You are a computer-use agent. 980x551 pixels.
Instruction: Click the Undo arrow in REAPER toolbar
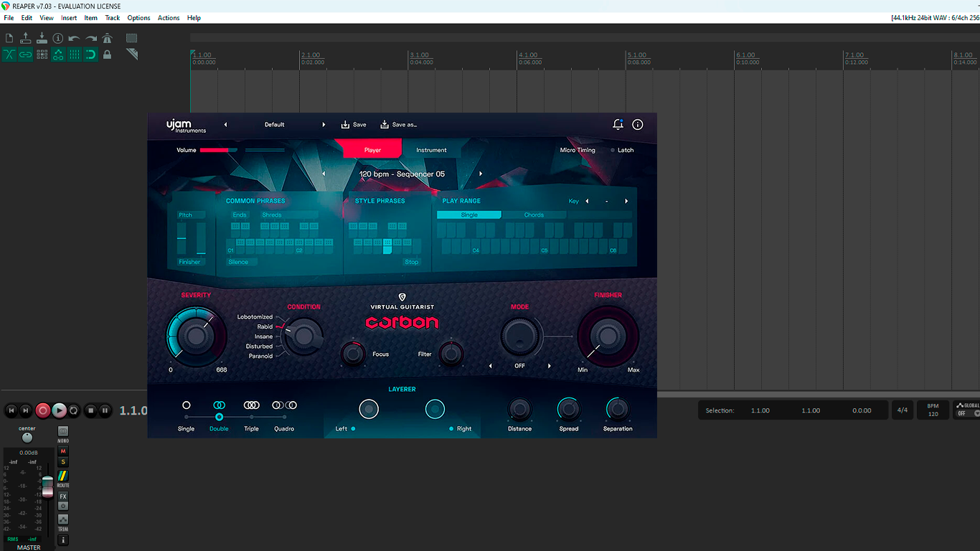click(x=75, y=38)
